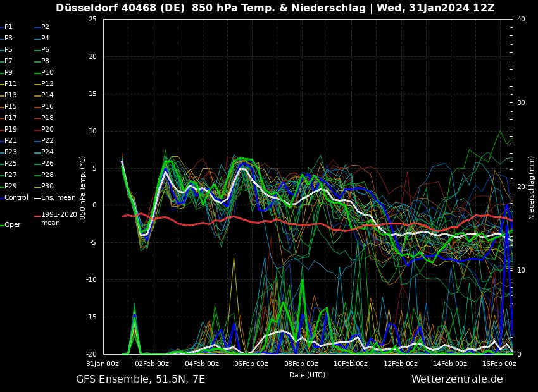Click the Wetterzentrale.de text at bottom right

(x=457, y=379)
